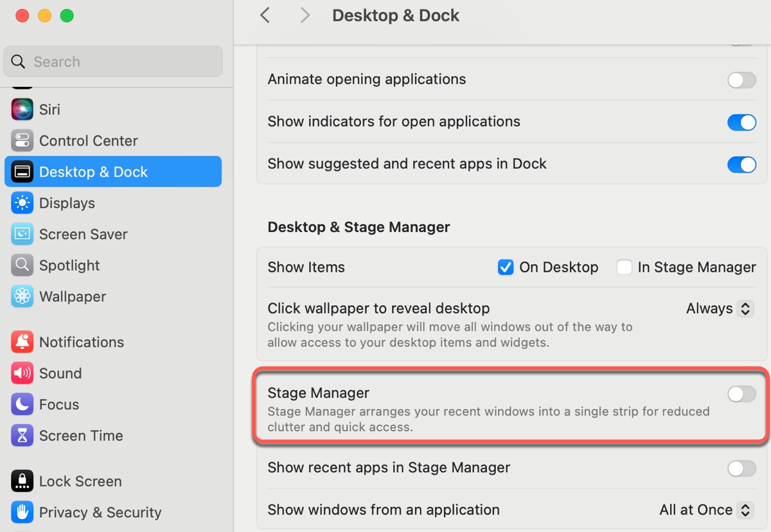This screenshot has width=771, height=532.
Task: Click the Notifications bell icon
Action: 22,342
